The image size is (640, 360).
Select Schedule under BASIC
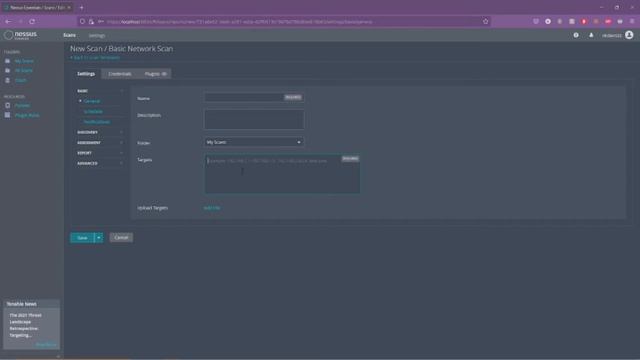[x=93, y=111]
